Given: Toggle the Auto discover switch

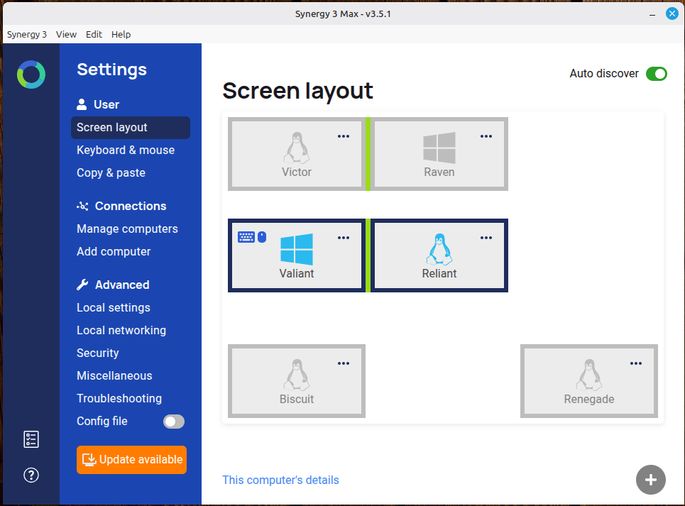Looking at the screenshot, I should point(656,74).
